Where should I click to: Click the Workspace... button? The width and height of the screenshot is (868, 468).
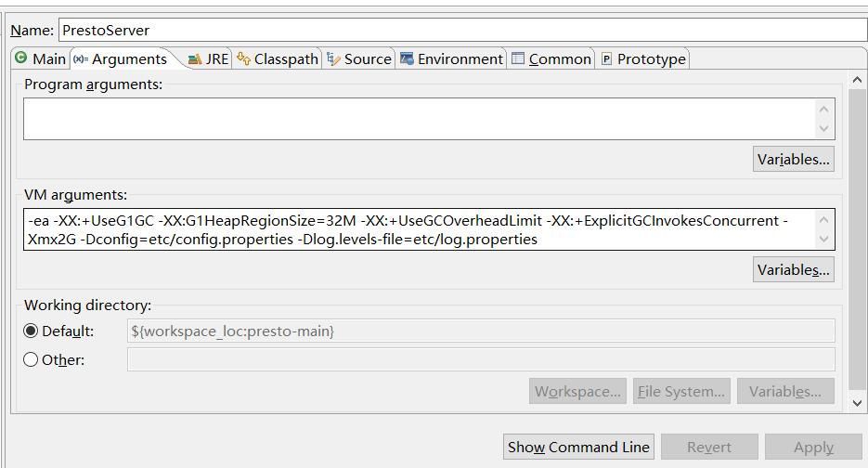coord(577,391)
